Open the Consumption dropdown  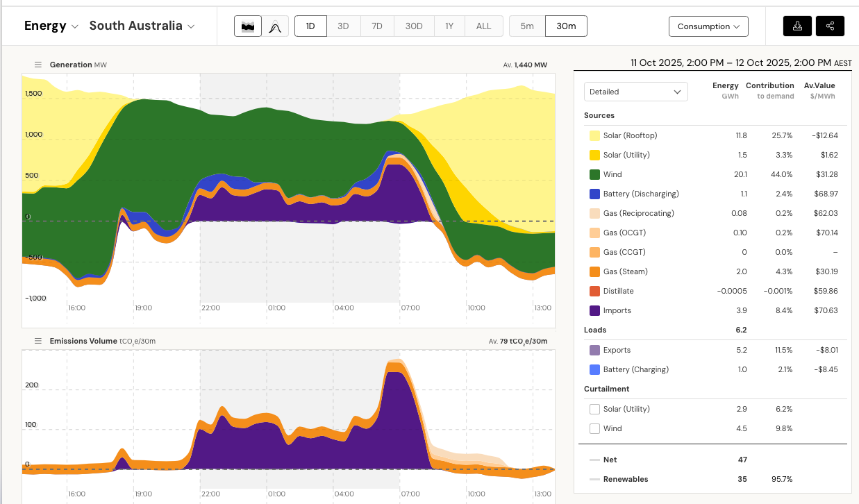tap(708, 26)
